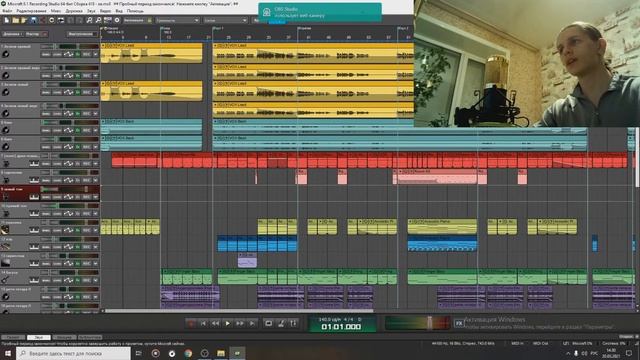Image resolution: width=640 pixels, height=360 pixels.
Task: Switch to the Библиотека bottom tab
Action: (90, 337)
